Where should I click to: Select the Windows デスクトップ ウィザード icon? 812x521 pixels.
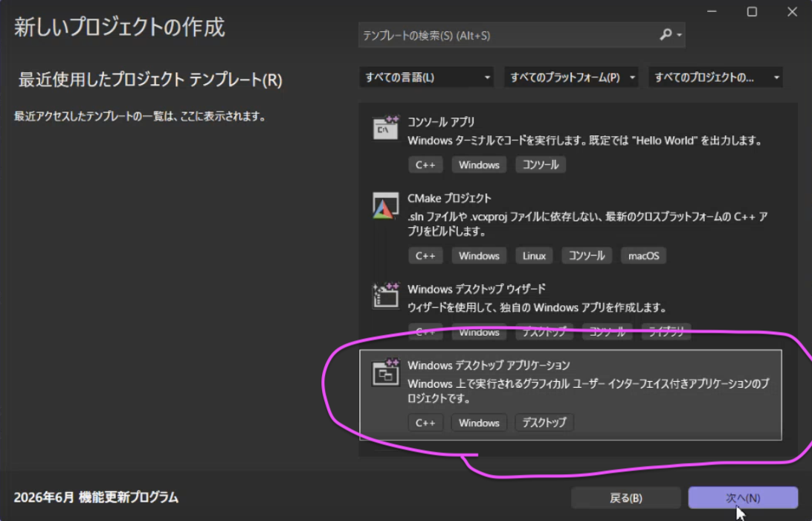point(386,295)
